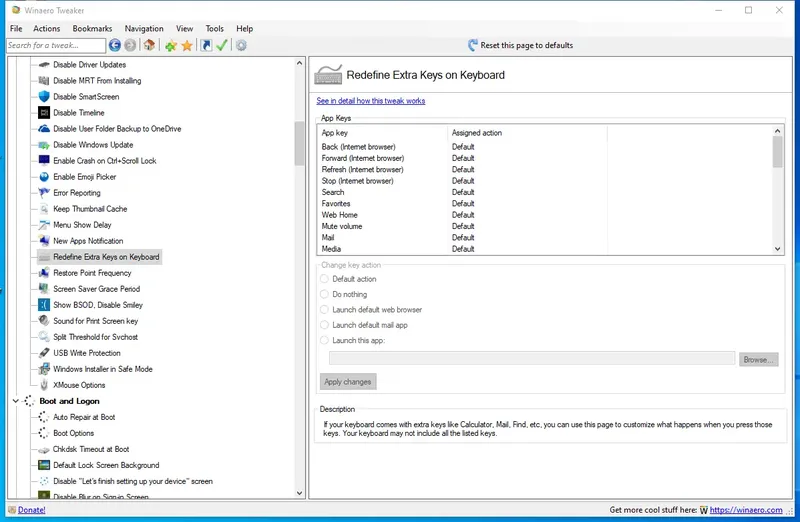800x522 pixels.
Task: Open the Help menu
Action: pyautogui.click(x=244, y=29)
